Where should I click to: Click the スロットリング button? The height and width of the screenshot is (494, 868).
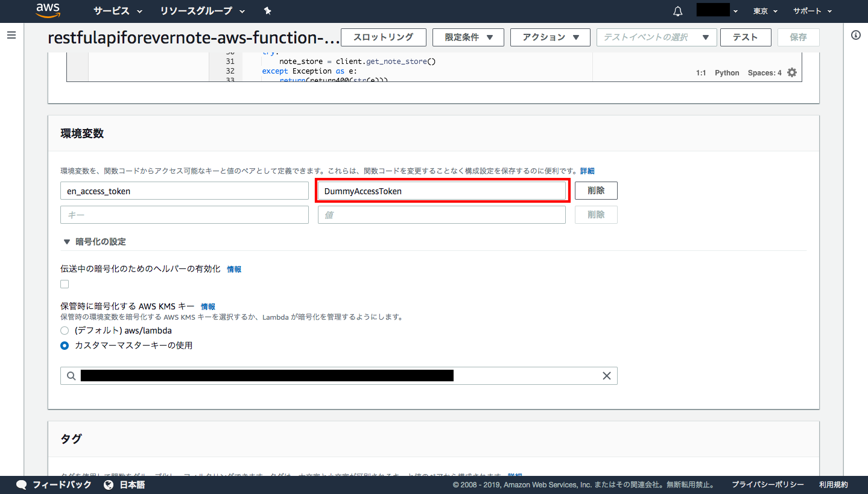click(384, 37)
